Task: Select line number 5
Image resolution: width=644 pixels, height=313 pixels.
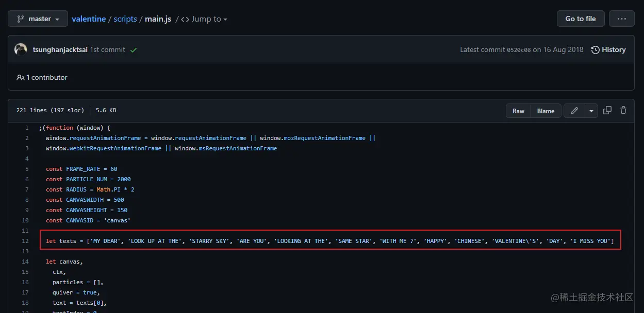Action: [x=26, y=169]
